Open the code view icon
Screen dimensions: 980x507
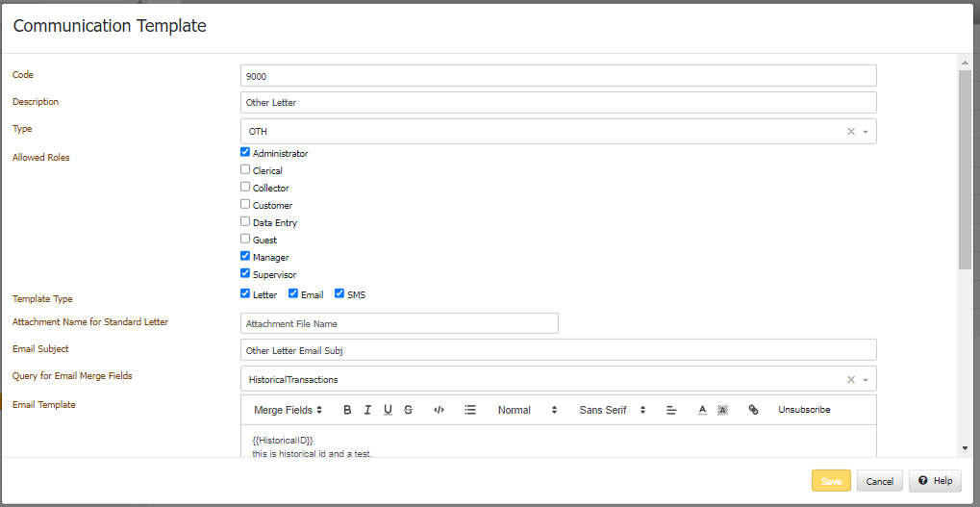(x=439, y=410)
